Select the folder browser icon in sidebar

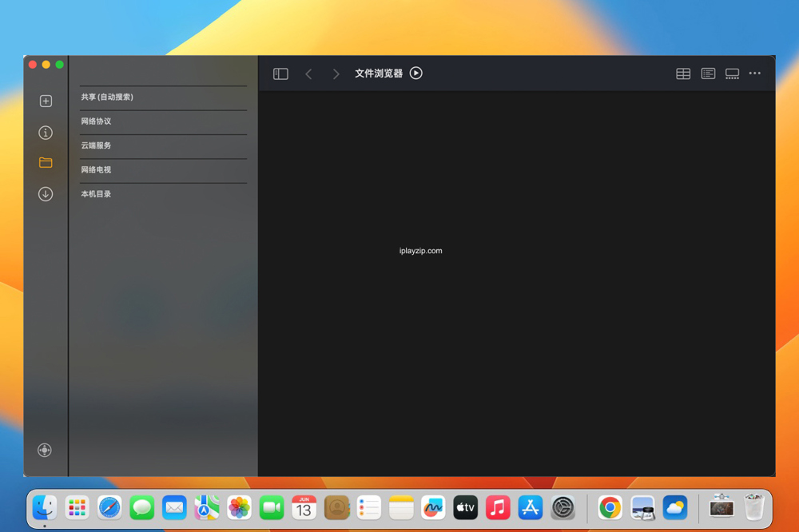[46, 163]
